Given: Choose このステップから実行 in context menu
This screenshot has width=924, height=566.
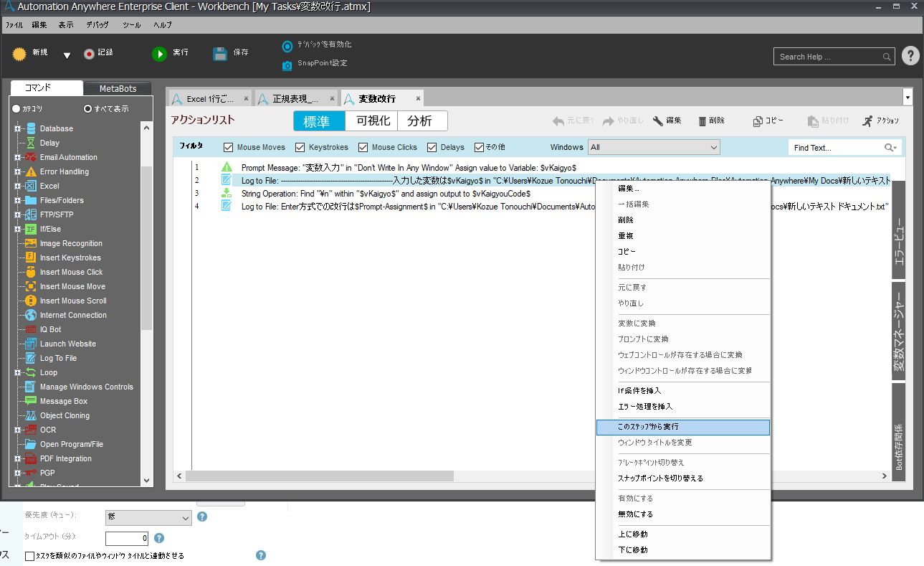Looking at the screenshot, I should 683,427.
